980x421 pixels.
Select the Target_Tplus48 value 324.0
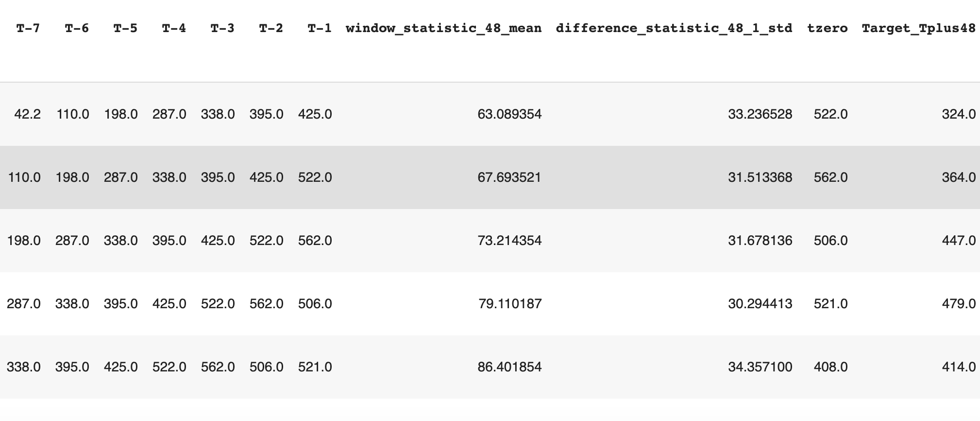pyautogui.click(x=959, y=114)
